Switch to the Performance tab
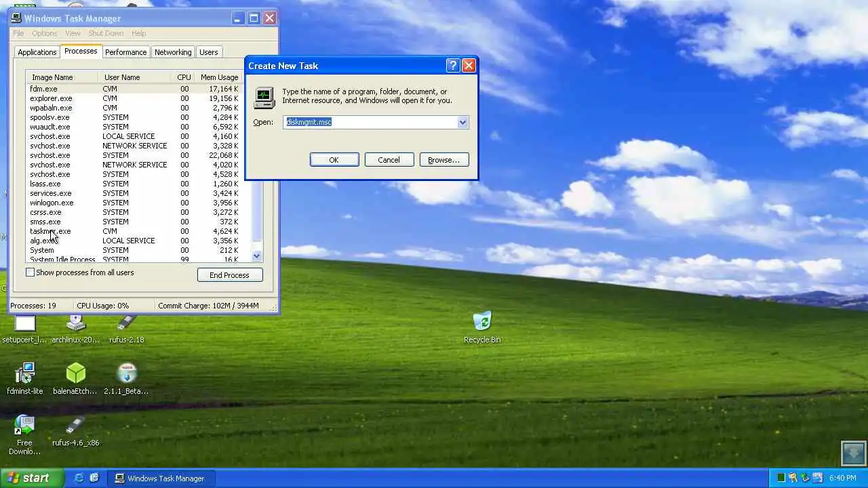Viewport: 868px width, 488px height. [125, 52]
